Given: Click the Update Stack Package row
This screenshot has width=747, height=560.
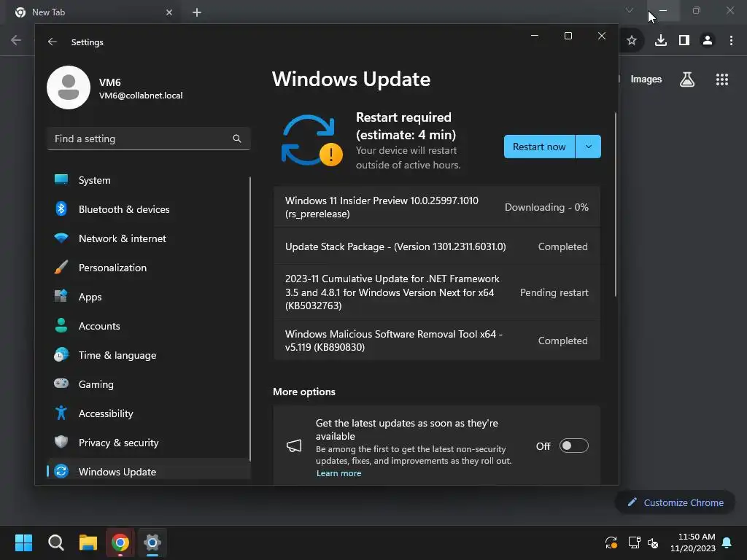Looking at the screenshot, I should click(x=436, y=246).
